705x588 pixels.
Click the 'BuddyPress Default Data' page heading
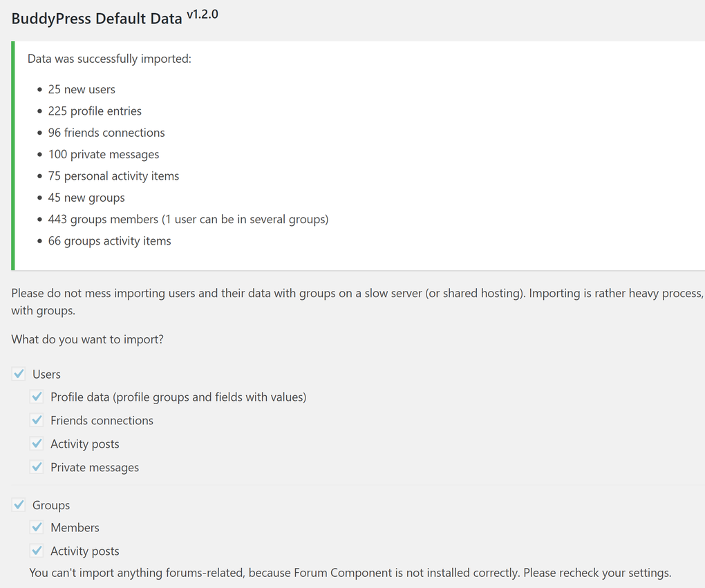[97, 19]
